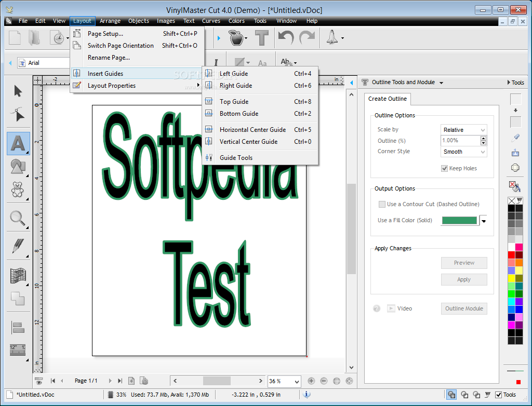Screen dimensions: 532x406
Task: Click the Video help button
Action: pos(400,308)
